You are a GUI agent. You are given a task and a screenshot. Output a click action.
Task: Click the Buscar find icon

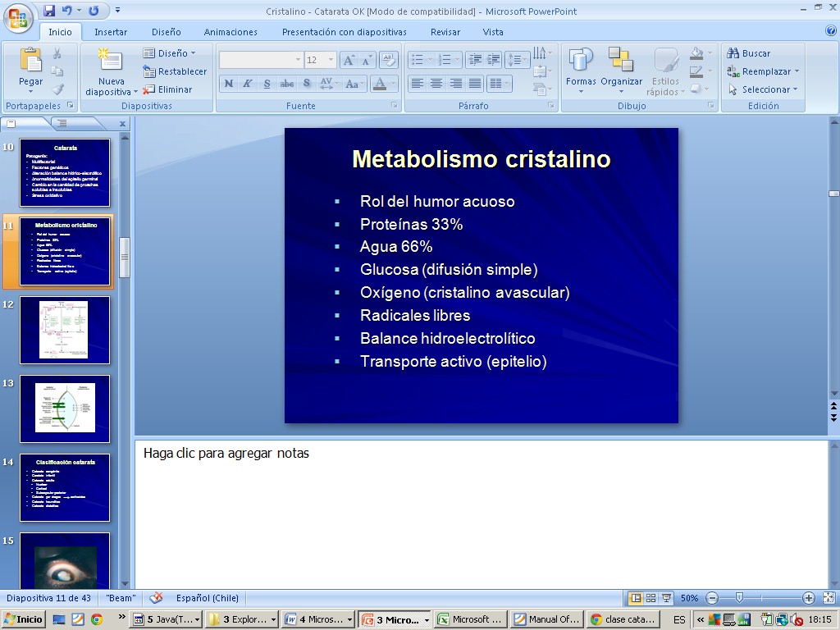tap(733, 53)
